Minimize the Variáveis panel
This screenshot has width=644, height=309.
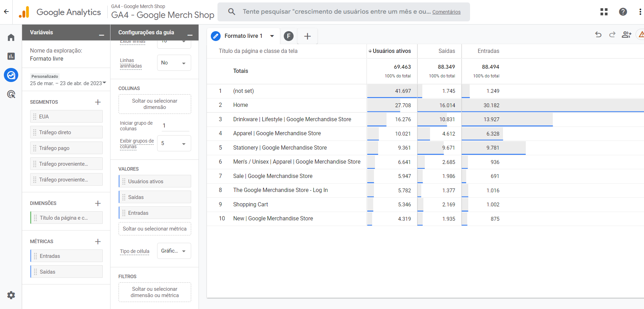coord(101,35)
